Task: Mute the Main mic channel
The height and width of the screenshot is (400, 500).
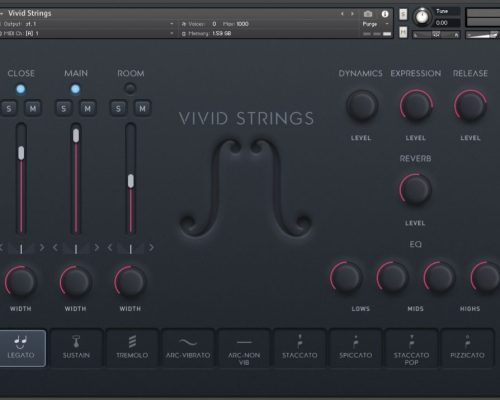Action: [x=87, y=108]
